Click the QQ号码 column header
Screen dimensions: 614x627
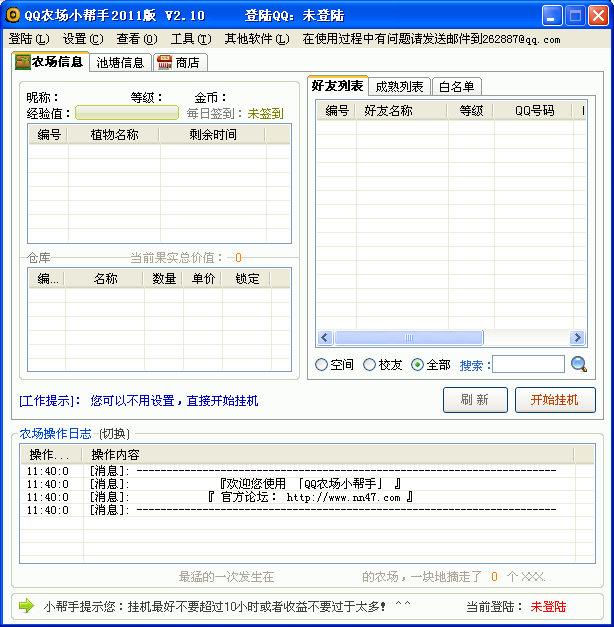[534, 110]
